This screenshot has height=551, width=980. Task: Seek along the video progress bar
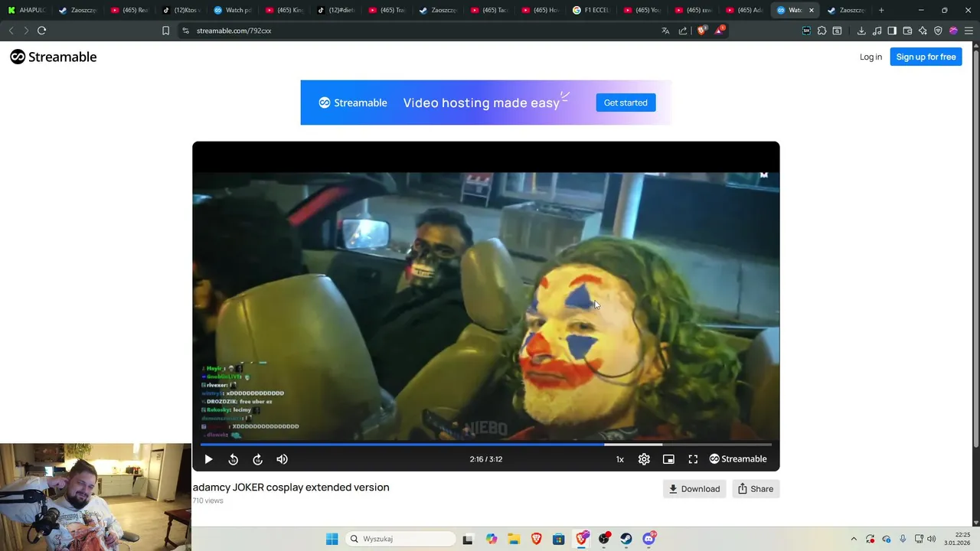486,444
